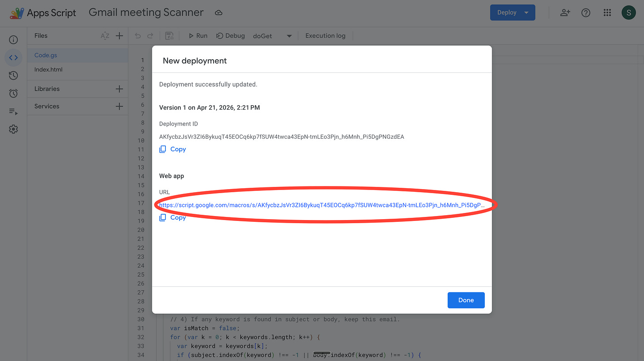Open Project Settings gear icon

[13, 129]
